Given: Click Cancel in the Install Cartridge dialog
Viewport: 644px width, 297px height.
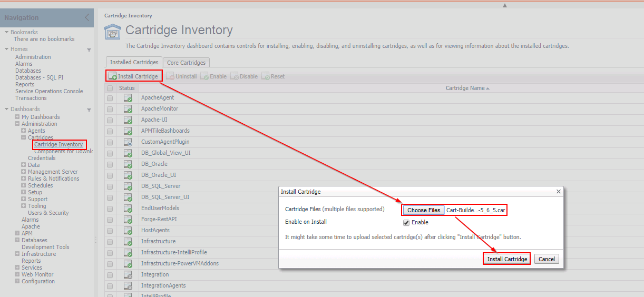Looking at the screenshot, I should (547, 259).
